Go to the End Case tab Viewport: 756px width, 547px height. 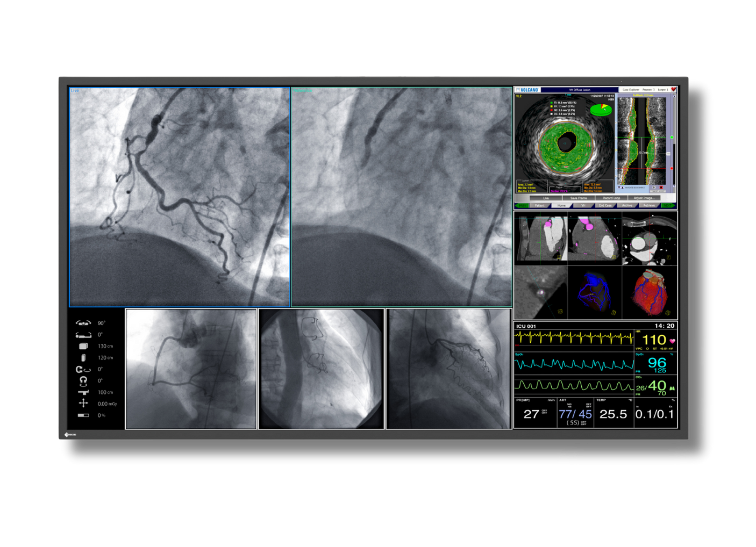click(605, 205)
